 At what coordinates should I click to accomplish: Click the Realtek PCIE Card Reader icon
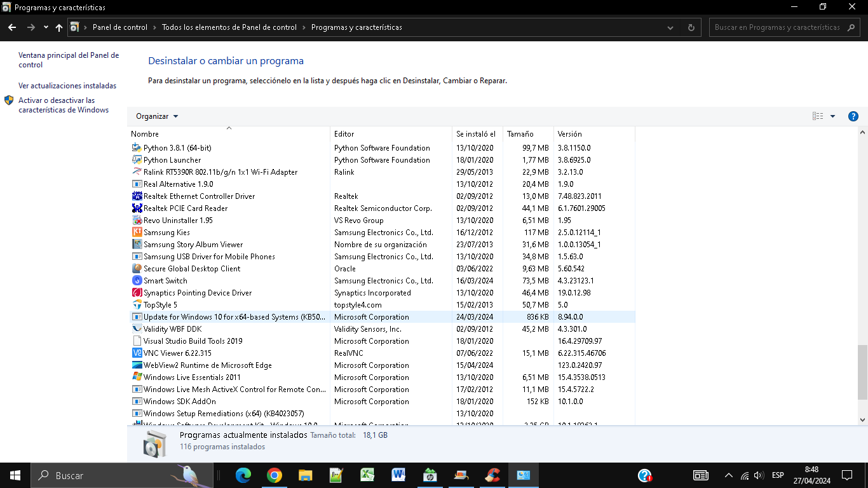click(x=137, y=208)
